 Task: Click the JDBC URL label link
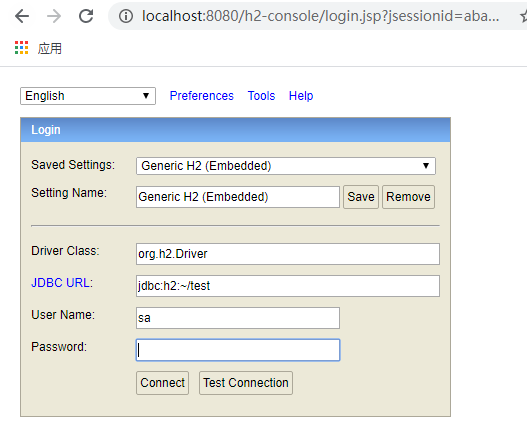[x=60, y=283]
